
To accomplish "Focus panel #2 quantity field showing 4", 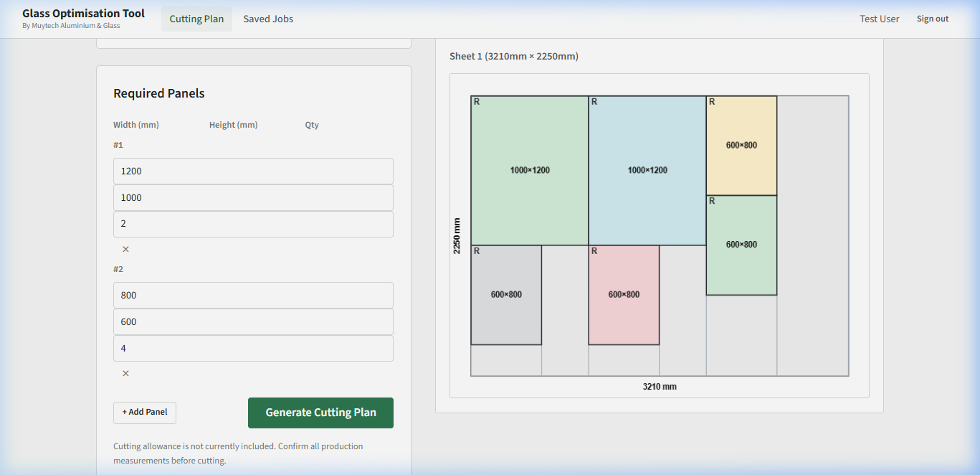I will (253, 348).
